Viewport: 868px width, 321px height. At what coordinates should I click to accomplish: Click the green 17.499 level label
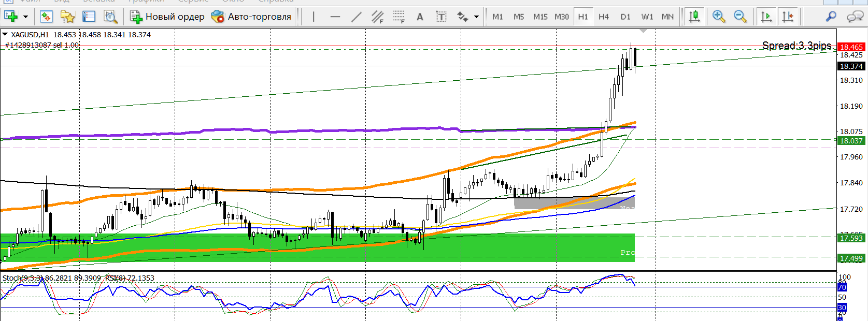click(851, 258)
